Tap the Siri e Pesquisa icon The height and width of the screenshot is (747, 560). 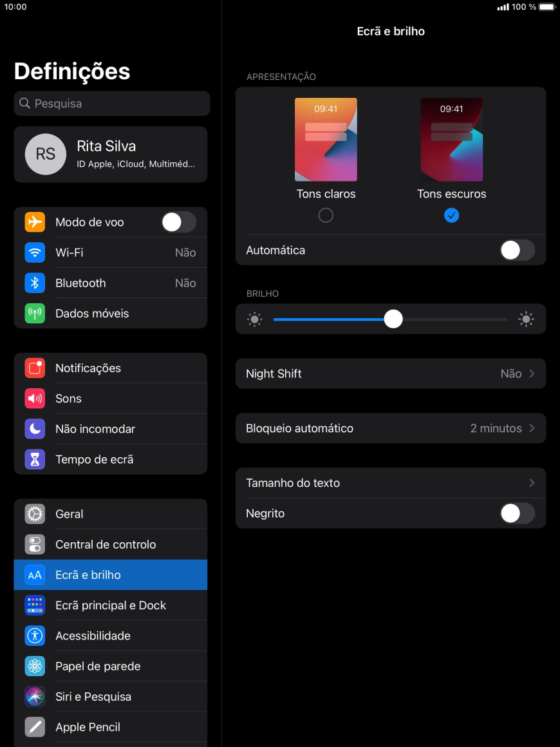click(x=35, y=697)
